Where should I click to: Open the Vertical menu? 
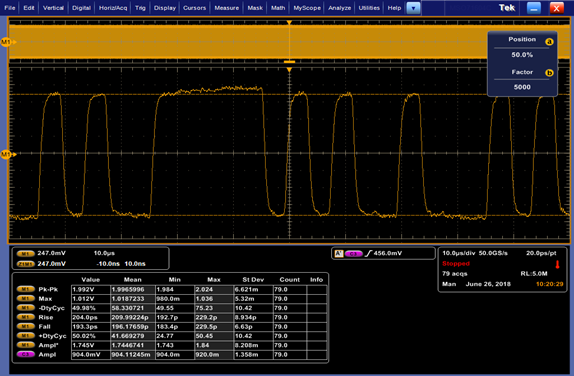[x=53, y=8]
